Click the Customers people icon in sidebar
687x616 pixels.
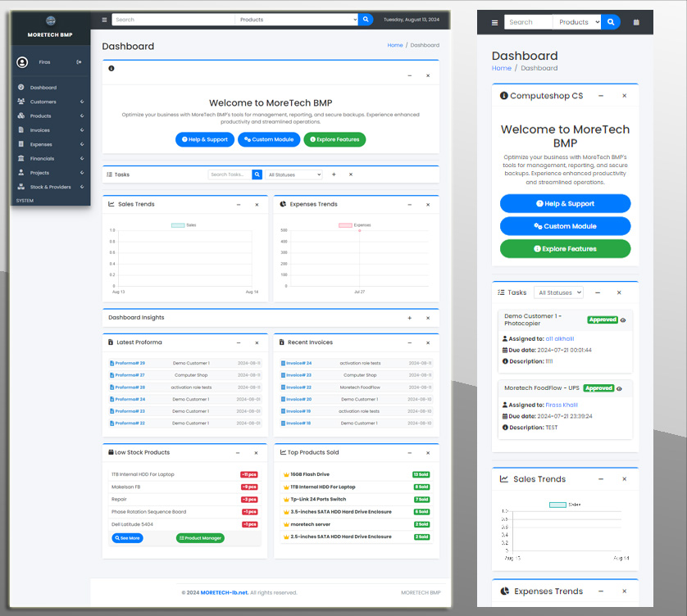click(x=23, y=100)
